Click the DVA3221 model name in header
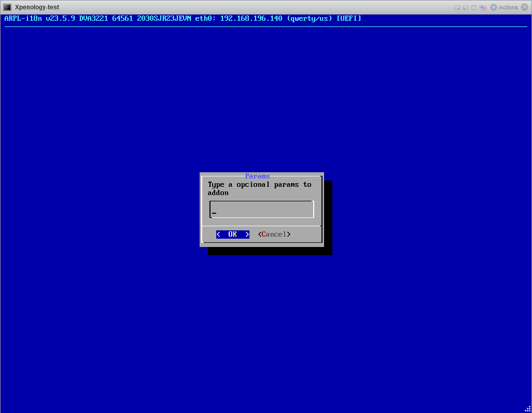This screenshot has width=532, height=413. 93,19
